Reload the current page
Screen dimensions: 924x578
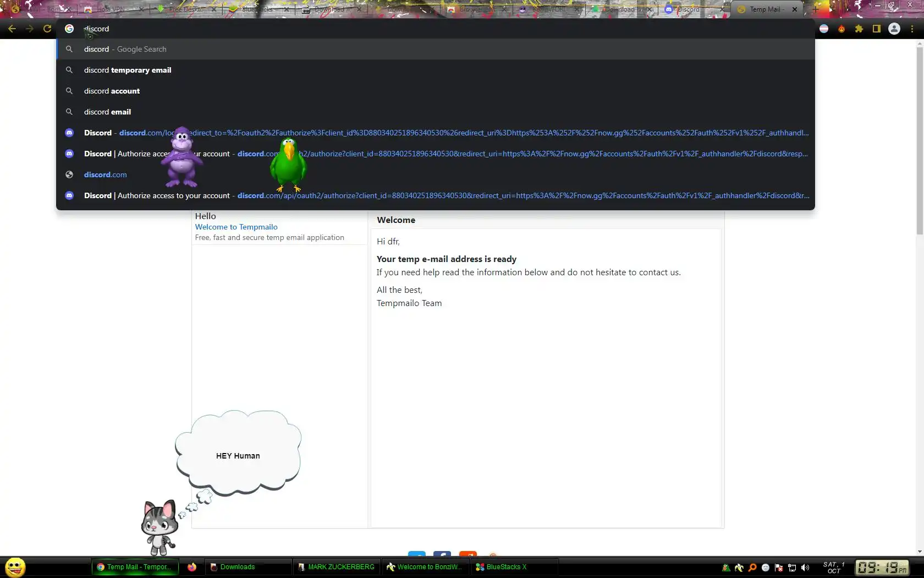pyautogui.click(x=47, y=29)
